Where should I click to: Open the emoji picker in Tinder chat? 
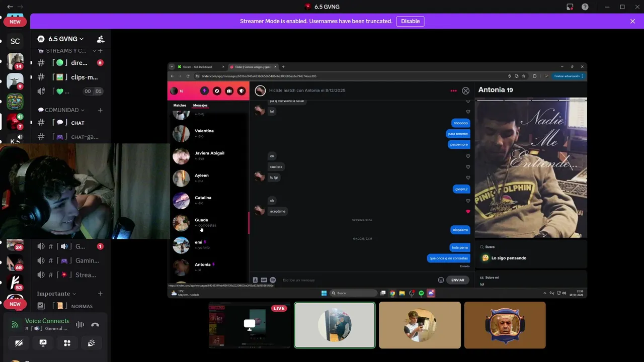441,280
